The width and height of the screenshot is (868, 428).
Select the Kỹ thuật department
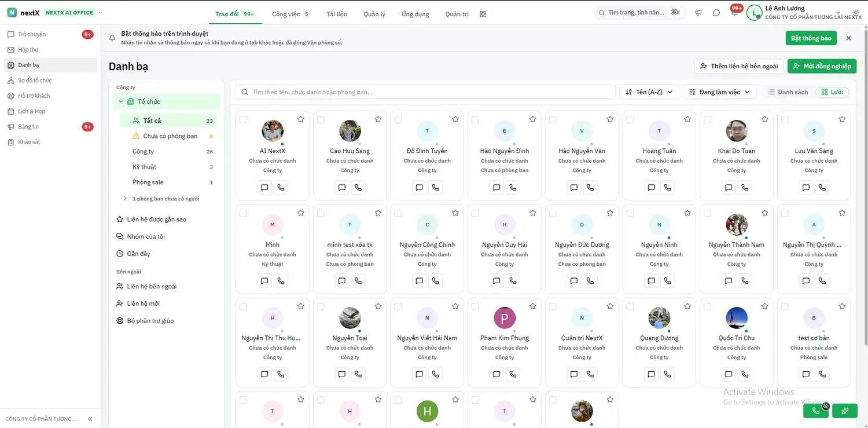[168, 167]
